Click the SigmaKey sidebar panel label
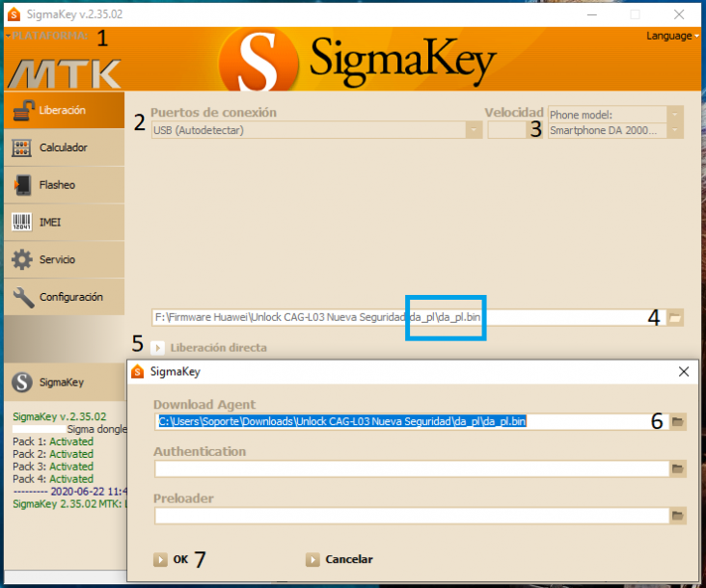This screenshot has height=588, width=706. [62, 383]
